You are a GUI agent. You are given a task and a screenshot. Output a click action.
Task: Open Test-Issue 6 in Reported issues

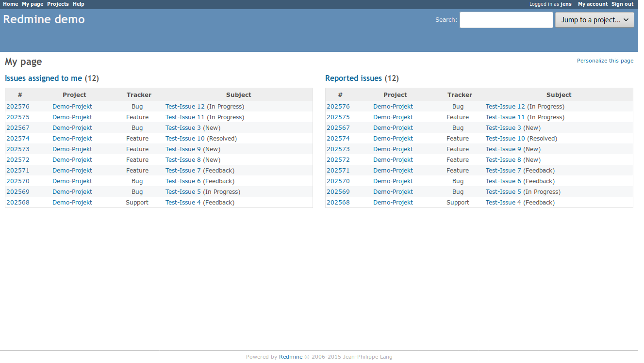[503, 181]
